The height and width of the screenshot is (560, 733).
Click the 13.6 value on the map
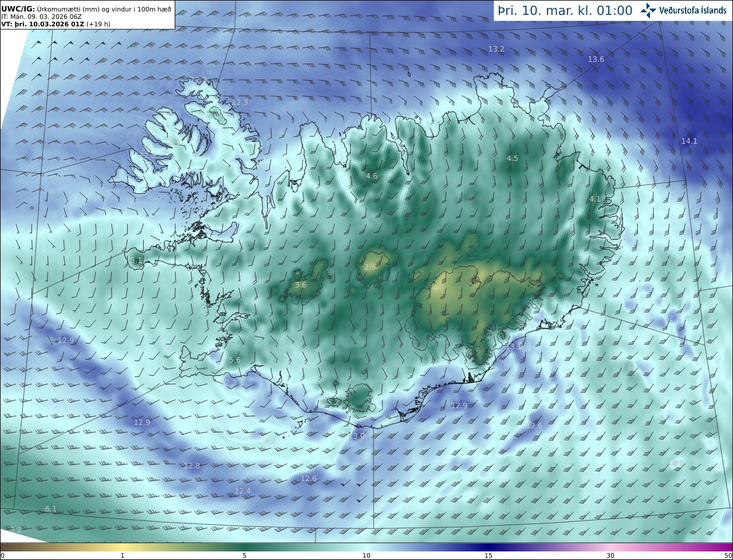click(596, 59)
